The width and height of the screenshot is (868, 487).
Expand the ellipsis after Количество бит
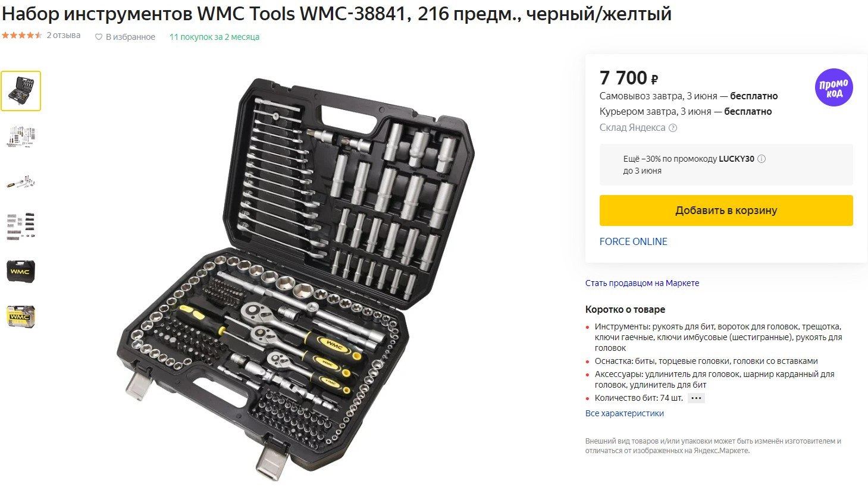point(696,398)
